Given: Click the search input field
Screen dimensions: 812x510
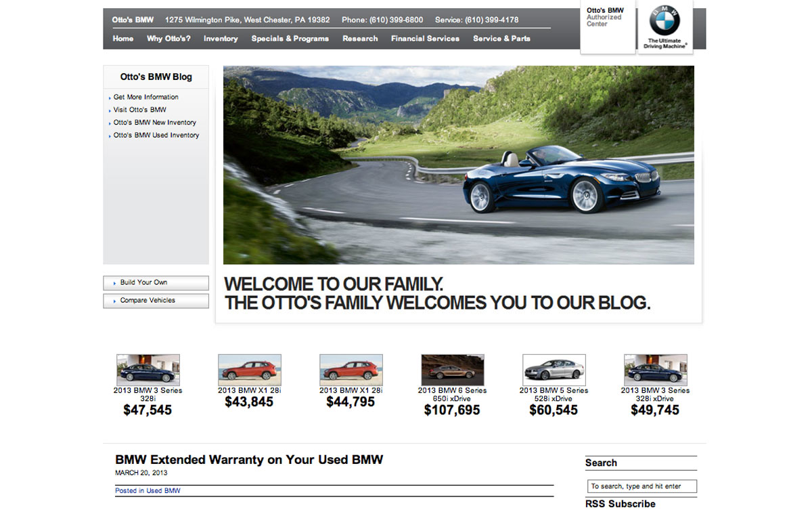Looking at the screenshot, I should coord(642,486).
